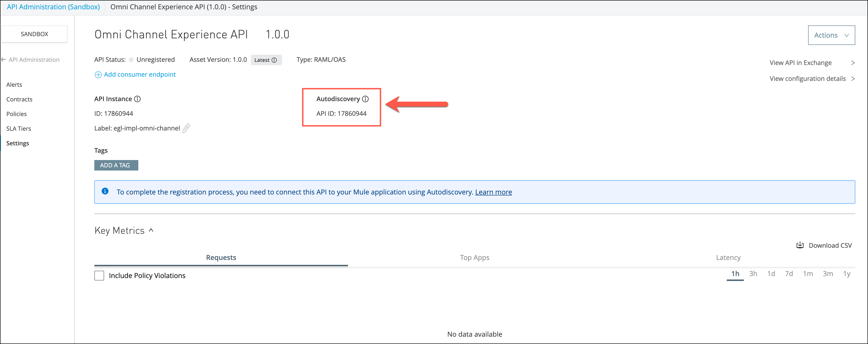Open the Actions dropdown
Image resolution: width=868 pixels, height=344 pixels.
click(x=831, y=35)
